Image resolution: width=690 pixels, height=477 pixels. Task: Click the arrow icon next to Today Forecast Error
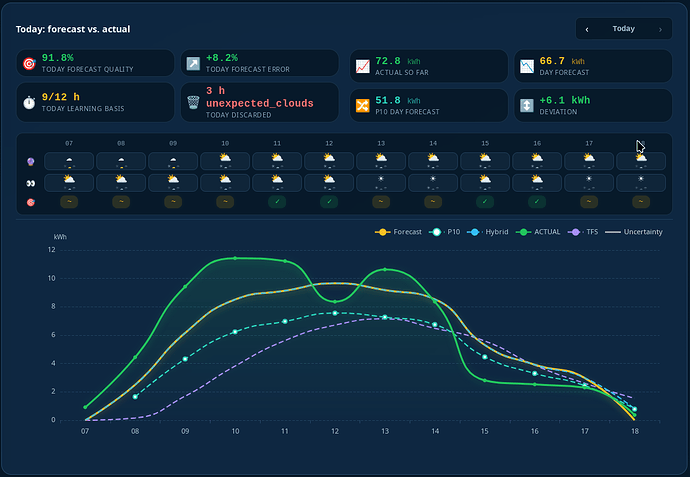coord(193,64)
